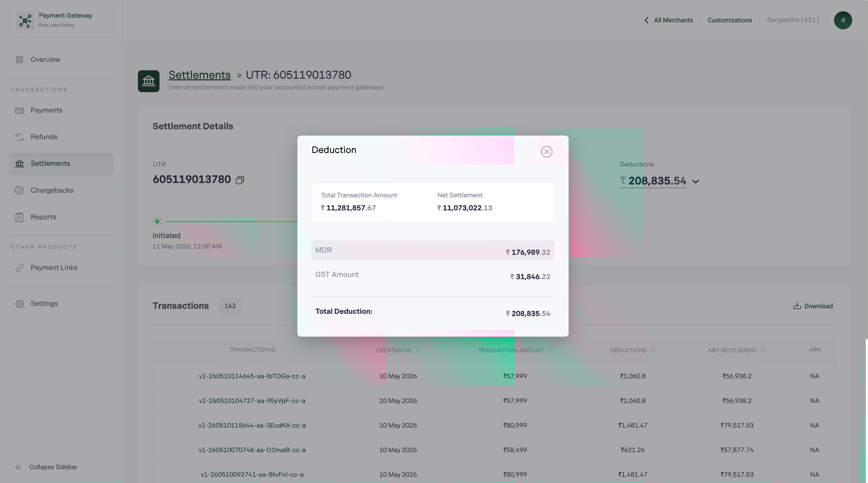Click the Settlements bank icon in sidebar

(20, 164)
